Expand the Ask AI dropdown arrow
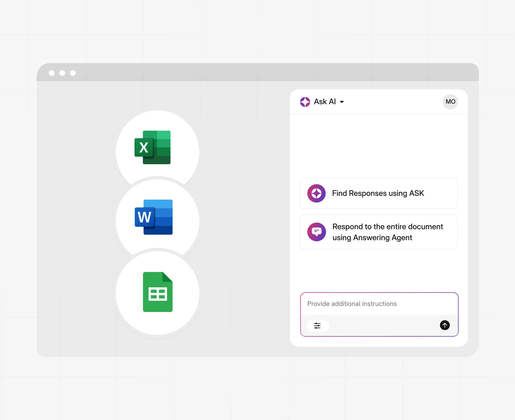515x420 pixels. [x=342, y=102]
